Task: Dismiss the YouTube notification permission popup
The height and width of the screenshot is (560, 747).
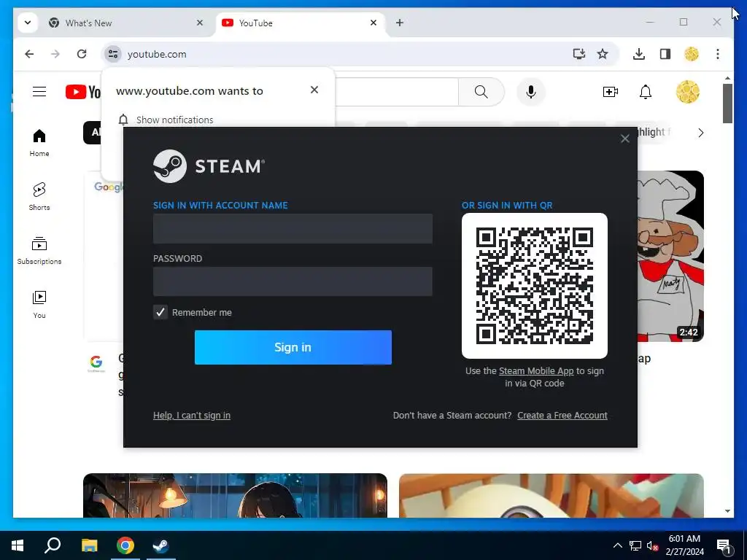Action: [x=314, y=90]
